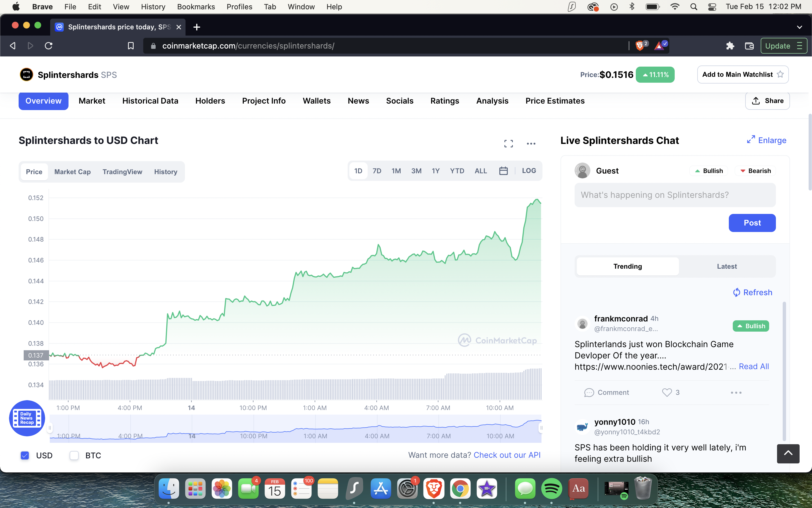Click the Splintershards coin logo
Viewport: 812px width, 508px height.
point(27,75)
